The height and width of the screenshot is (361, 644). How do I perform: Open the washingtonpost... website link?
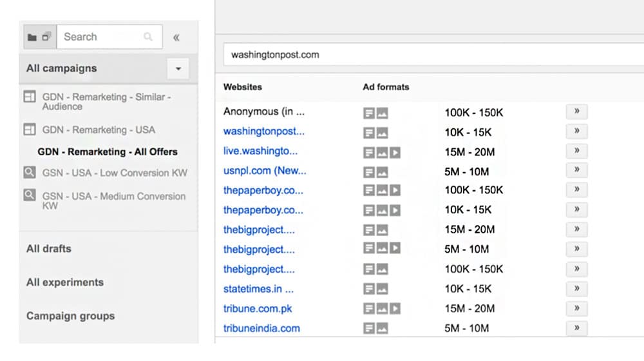tap(263, 132)
